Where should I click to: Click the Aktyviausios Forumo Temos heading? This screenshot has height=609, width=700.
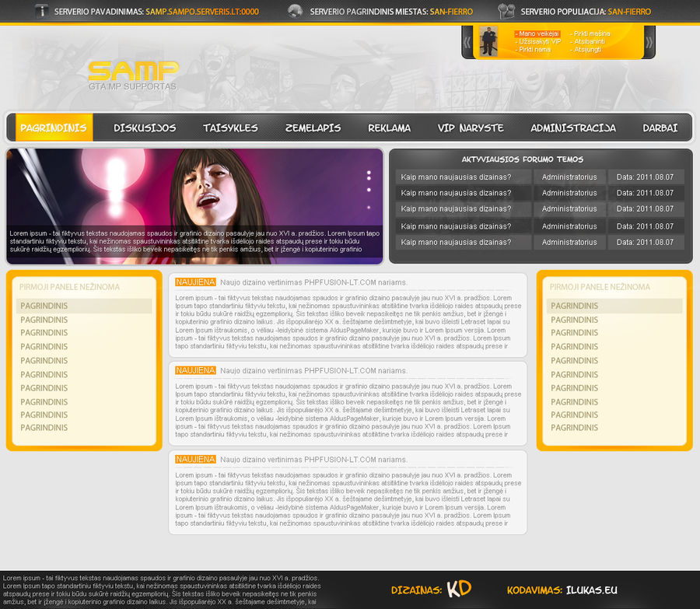[523, 159]
